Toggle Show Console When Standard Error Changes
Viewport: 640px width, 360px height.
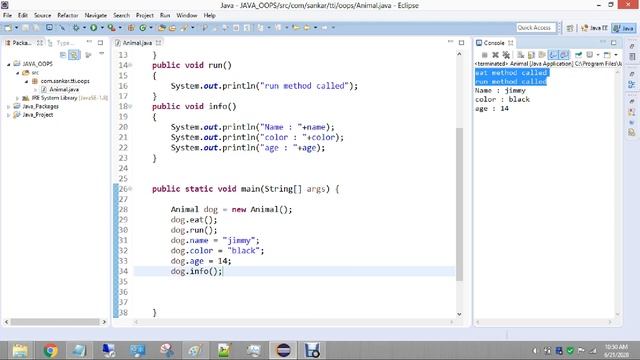click(x=564, y=55)
